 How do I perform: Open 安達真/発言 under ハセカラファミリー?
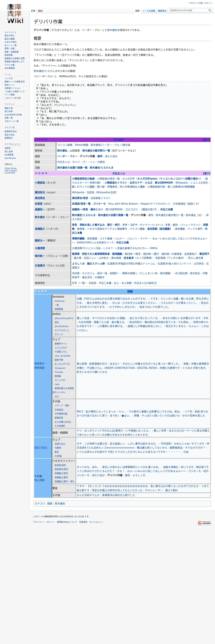point(60,465)
